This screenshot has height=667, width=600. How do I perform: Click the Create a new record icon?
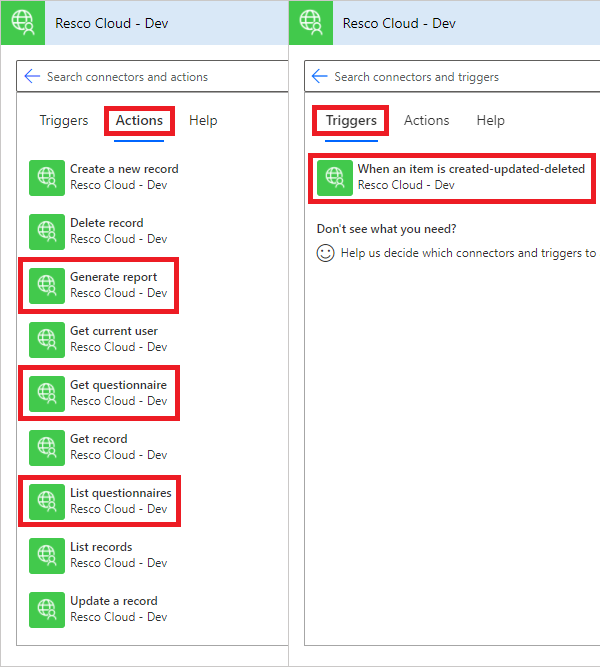pyautogui.click(x=46, y=177)
